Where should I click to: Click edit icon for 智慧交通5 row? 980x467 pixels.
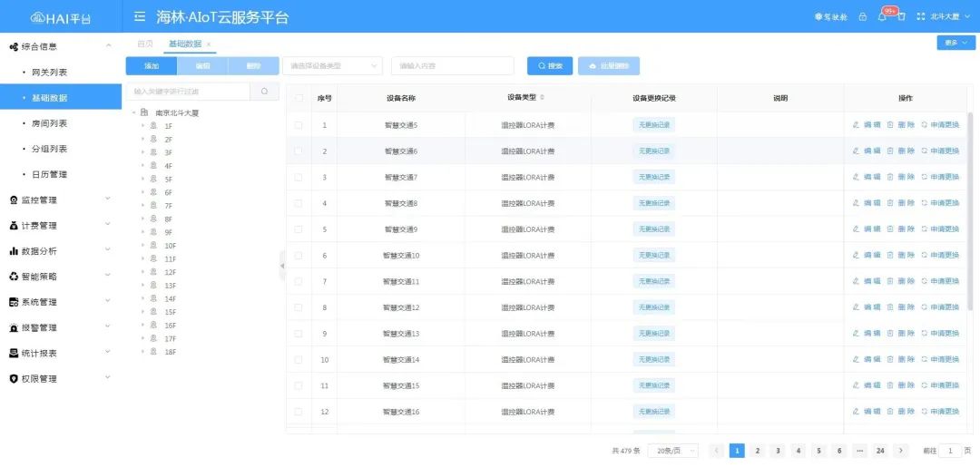856,125
